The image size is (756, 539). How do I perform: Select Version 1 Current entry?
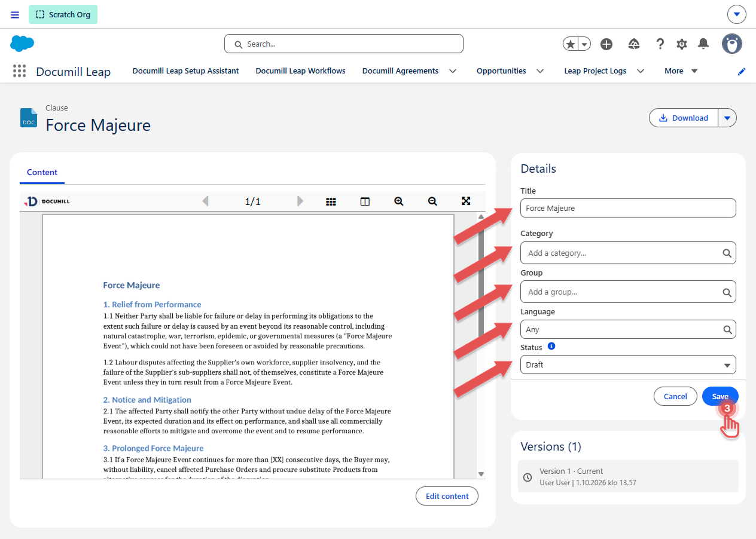click(628, 476)
